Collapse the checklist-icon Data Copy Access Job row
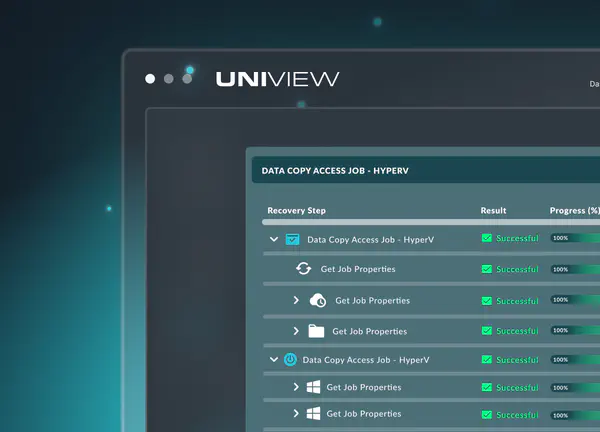The width and height of the screenshot is (600, 432). tap(274, 240)
